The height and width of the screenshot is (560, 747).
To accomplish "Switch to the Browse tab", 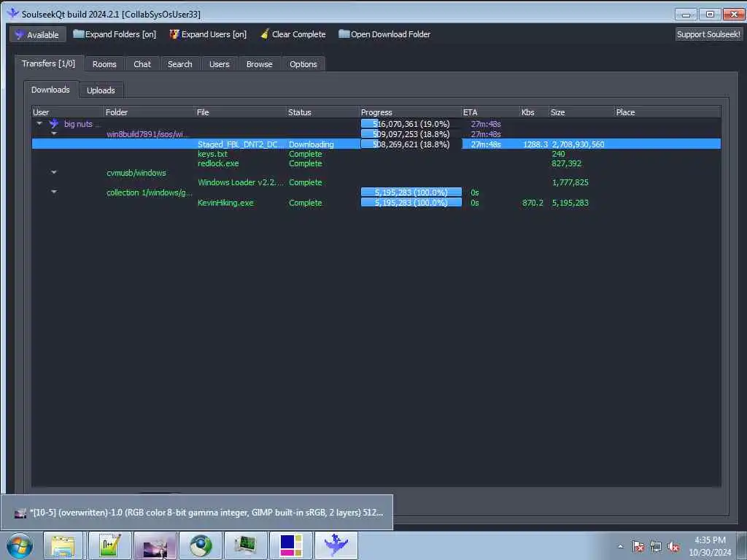I will pyautogui.click(x=259, y=64).
